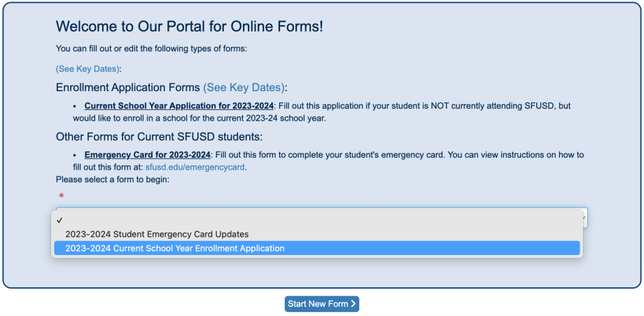Select the empty blank dropdown option
Viewport: 644px width, 316px height.
pyautogui.click(x=316, y=220)
